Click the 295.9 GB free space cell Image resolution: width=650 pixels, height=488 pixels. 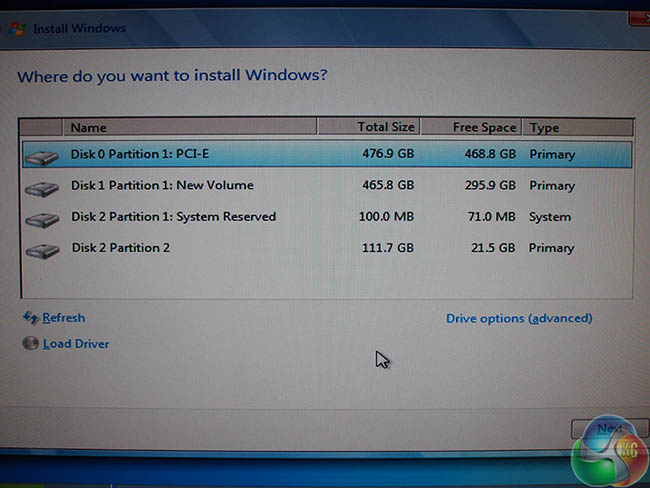pos(490,185)
